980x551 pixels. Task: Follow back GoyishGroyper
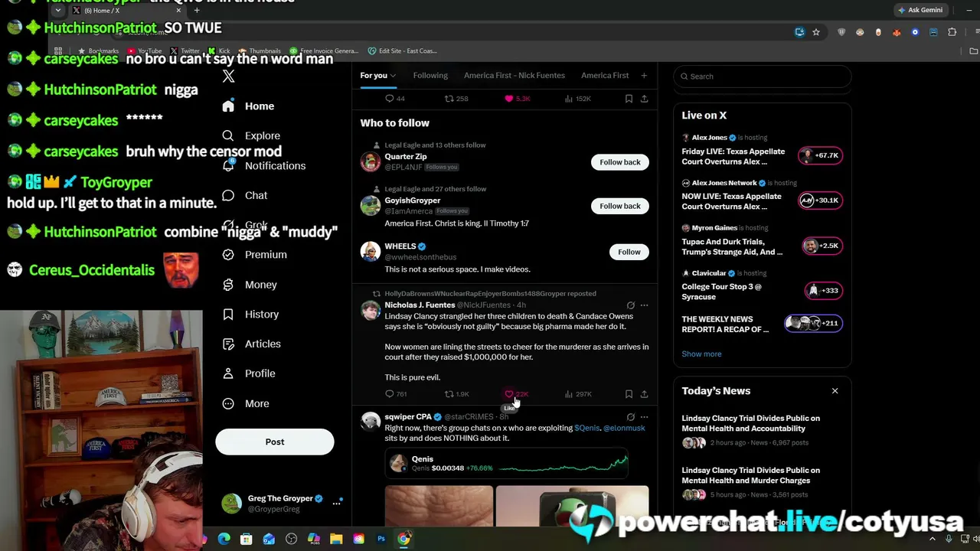click(620, 206)
